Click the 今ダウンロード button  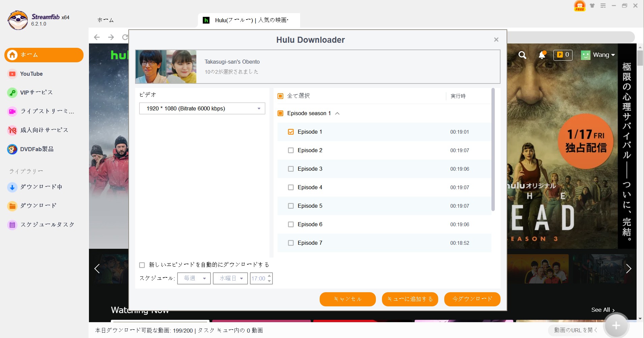pyautogui.click(x=472, y=299)
